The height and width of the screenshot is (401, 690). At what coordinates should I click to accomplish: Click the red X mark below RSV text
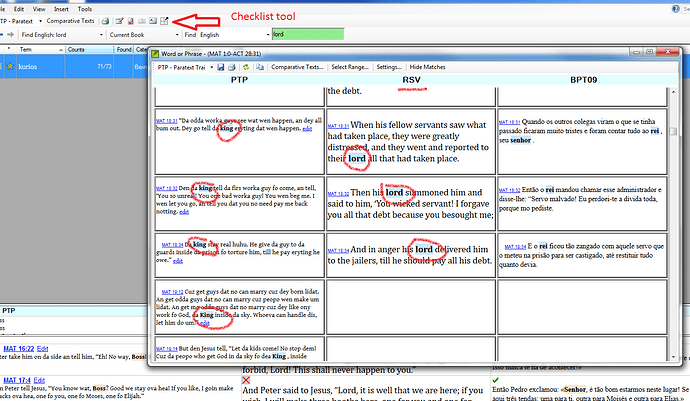click(246, 380)
